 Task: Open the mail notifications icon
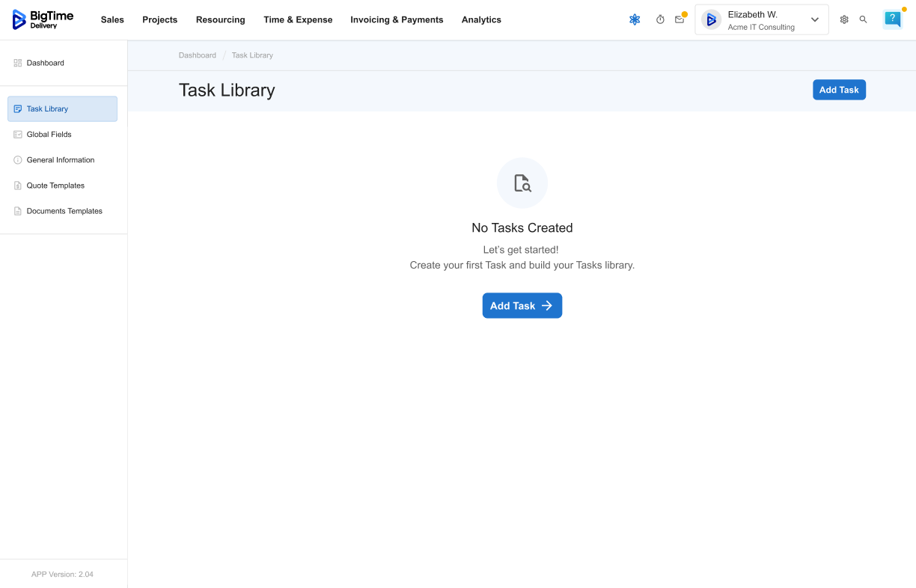(x=680, y=19)
